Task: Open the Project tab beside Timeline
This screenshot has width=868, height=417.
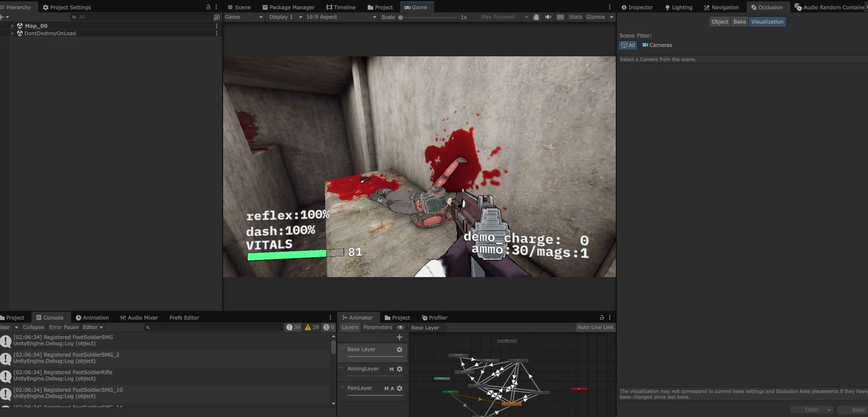Action: [380, 7]
